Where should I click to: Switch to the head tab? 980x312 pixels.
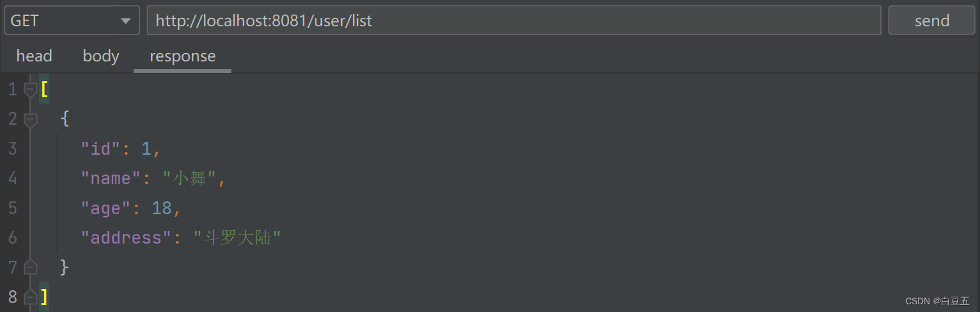point(34,56)
